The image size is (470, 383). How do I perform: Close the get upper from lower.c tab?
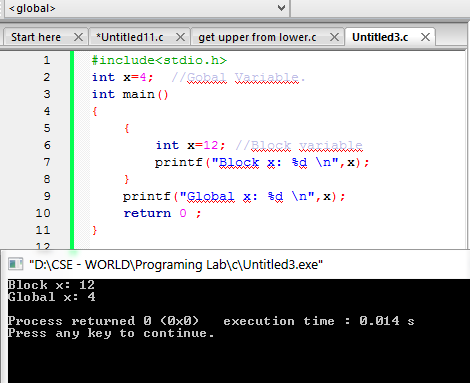pyautogui.click(x=334, y=37)
